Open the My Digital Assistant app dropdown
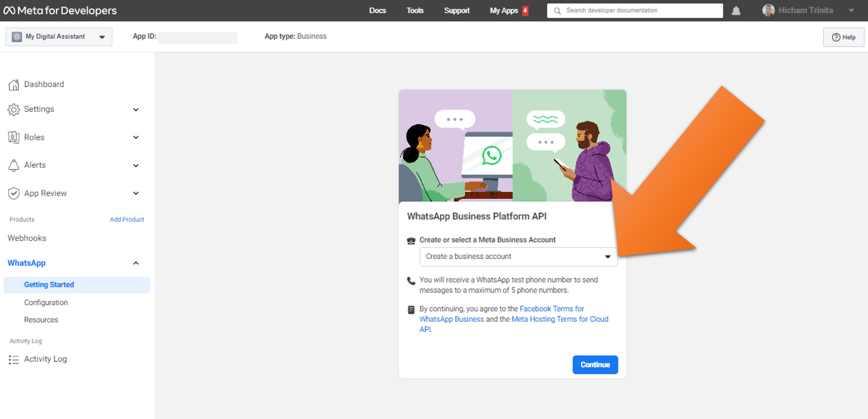 pyautogui.click(x=59, y=37)
